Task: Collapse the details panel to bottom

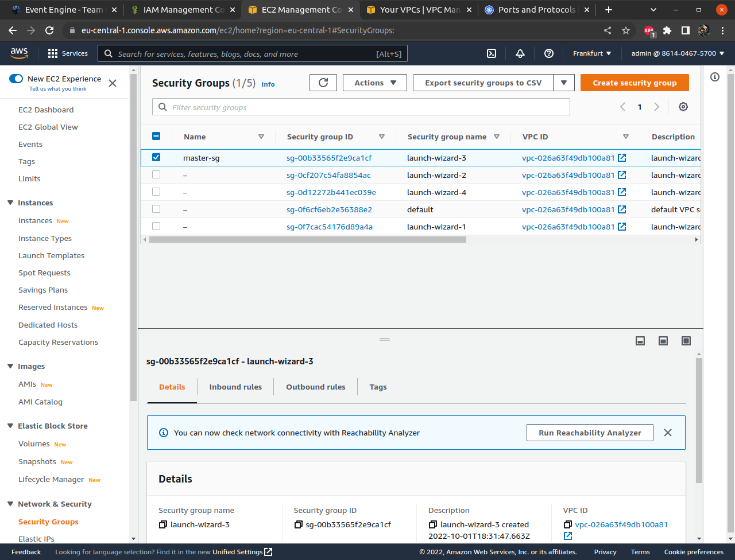Action: click(x=640, y=341)
